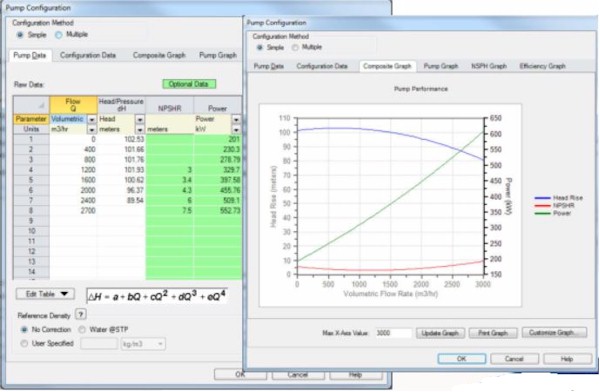Choose Water @STP reference density option
Image resolution: width=600 pixels, height=392 pixels.
pyautogui.click(x=82, y=330)
